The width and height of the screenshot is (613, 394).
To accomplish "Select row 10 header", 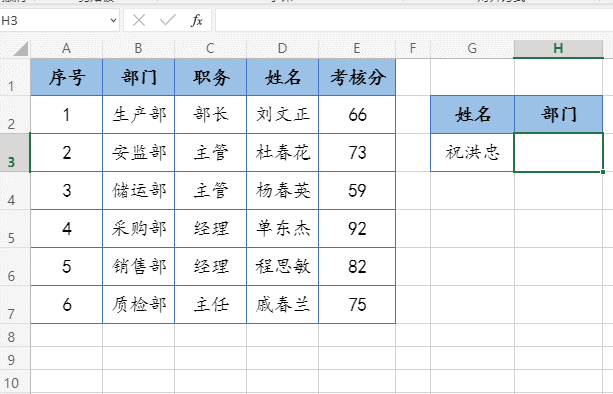I will click(x=15, y=382).
